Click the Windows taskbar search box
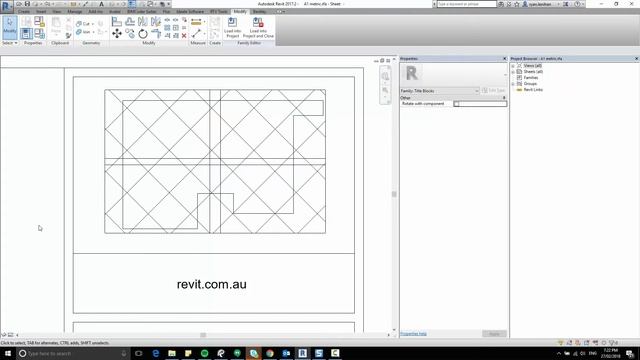 pyautogui.click(x=73, y=353)
